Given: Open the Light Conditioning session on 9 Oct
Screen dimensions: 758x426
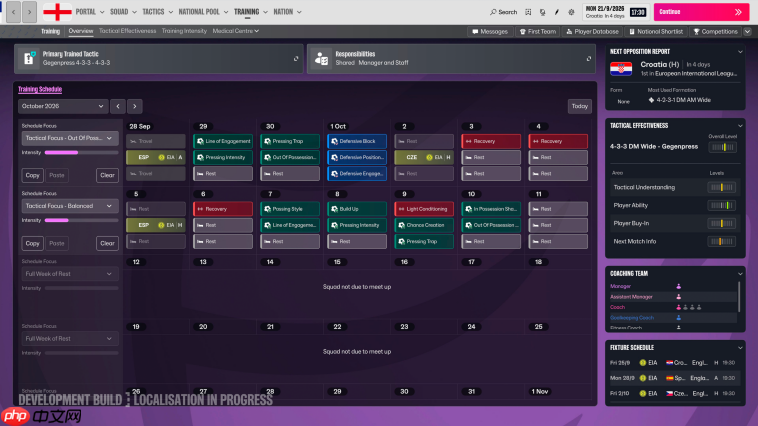Looking at the screenshot, I should (x=424, y=209).
